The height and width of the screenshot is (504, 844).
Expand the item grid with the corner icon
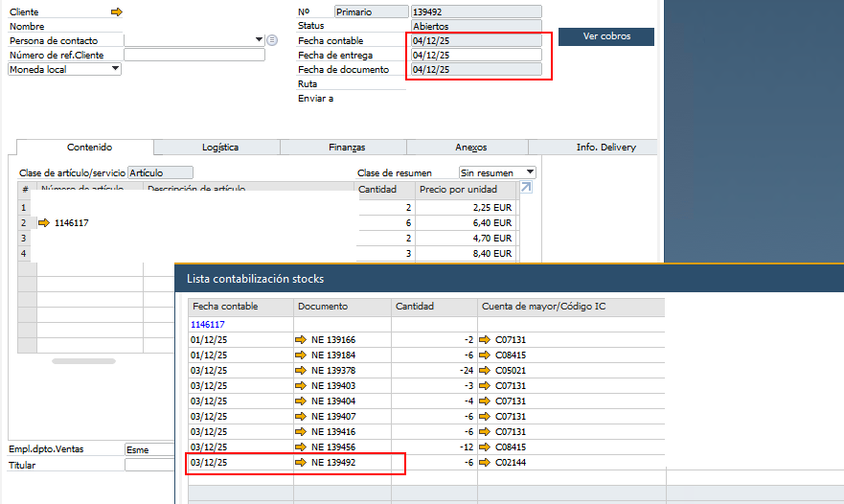(525, 189)
